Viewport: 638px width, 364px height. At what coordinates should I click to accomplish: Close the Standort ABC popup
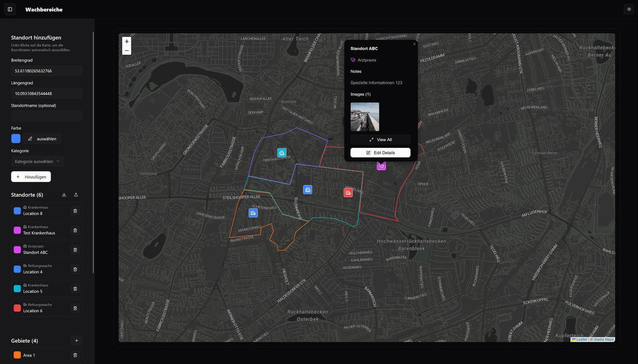(414, 44)
